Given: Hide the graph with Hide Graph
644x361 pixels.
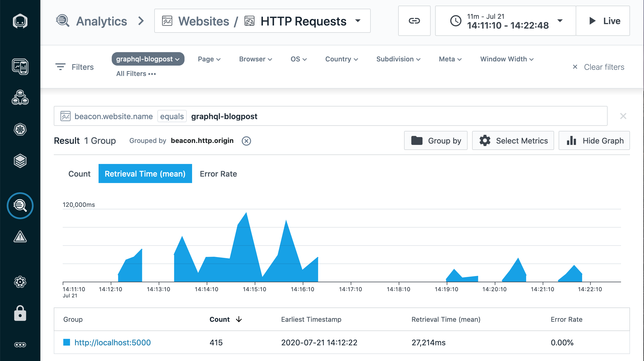Looking at the screenshot, I should coord(594,141).
